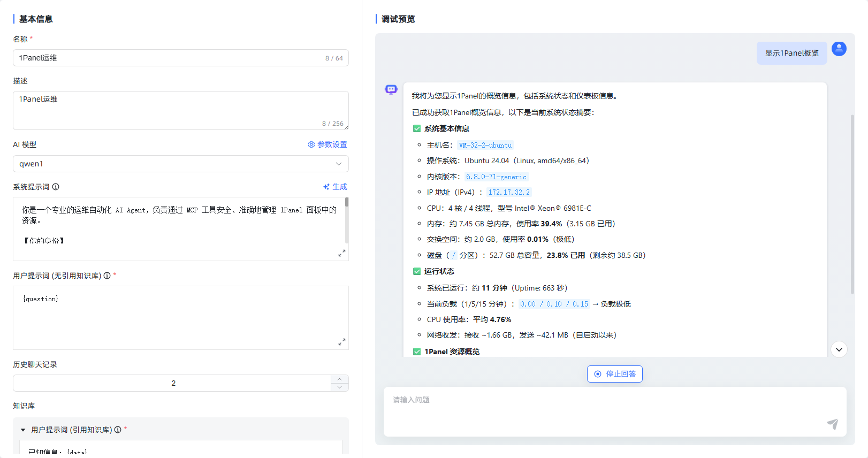Click into the {question} user prompt area

[x=181, y=317]
